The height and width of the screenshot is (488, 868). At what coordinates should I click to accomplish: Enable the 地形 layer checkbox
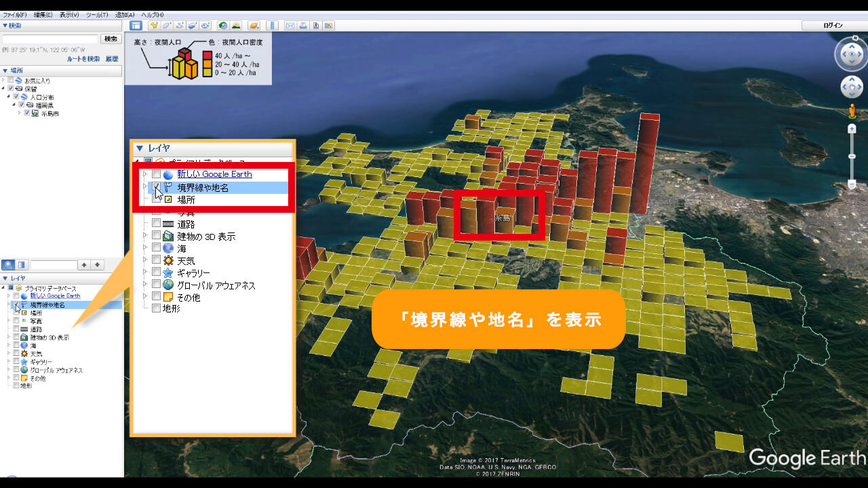tap(16, 386)
